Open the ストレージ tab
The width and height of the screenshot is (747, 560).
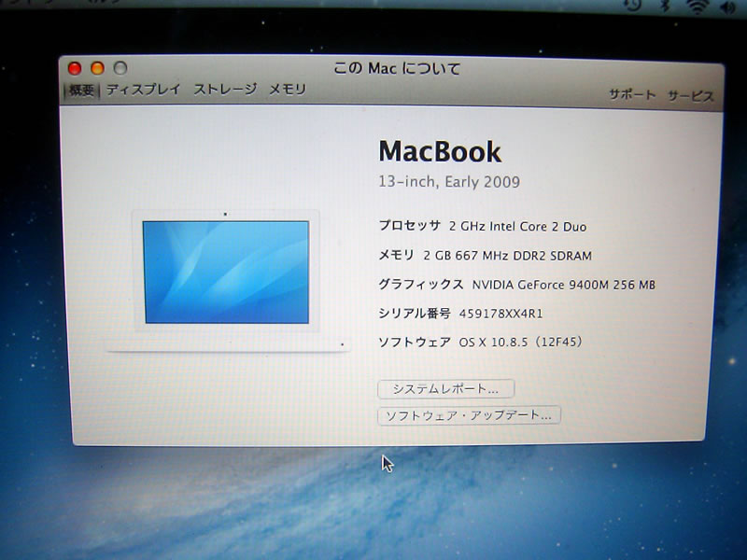pos(225,89)
